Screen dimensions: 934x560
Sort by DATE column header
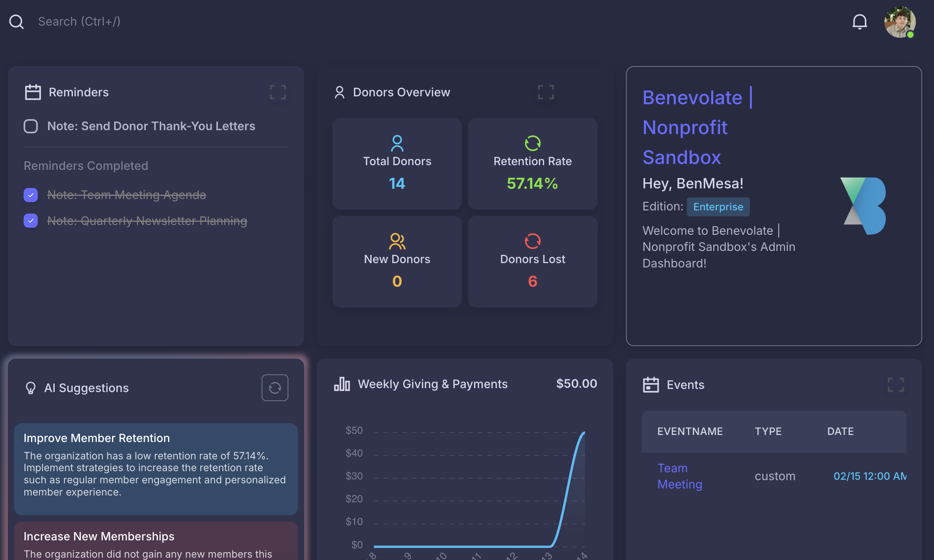pyautogui.click(x=840, y=431)
